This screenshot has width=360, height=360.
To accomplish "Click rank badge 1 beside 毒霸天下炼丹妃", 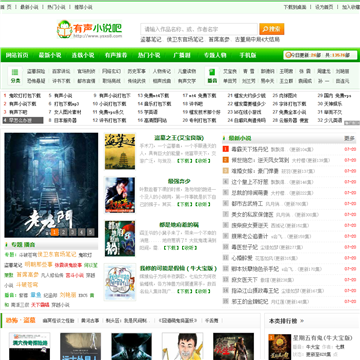I will click(x=226, y=149).
